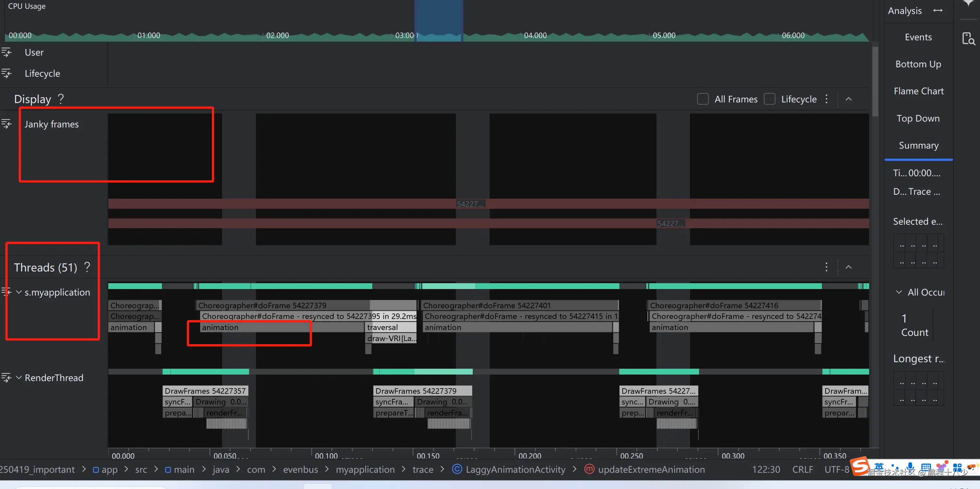Screen dimensions: 980x489
Task: Click the file search icon on right sidebar
Action: tap(968, 38)
